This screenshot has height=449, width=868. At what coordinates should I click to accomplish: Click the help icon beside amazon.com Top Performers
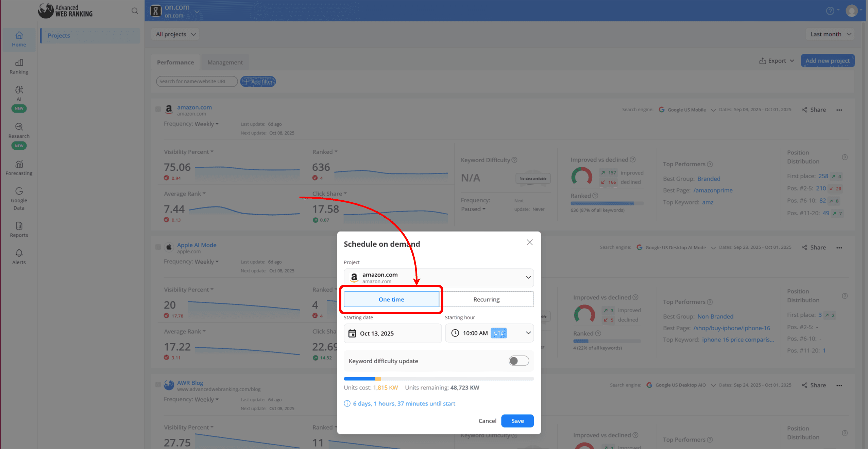tap(710, 164)
